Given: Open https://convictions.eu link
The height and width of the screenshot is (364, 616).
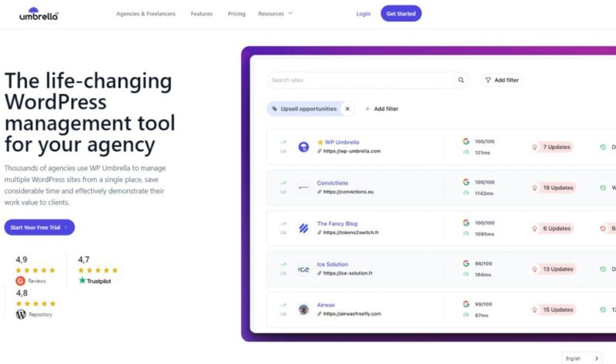Looking at the screenshot, I should click(x=348, y=192).
